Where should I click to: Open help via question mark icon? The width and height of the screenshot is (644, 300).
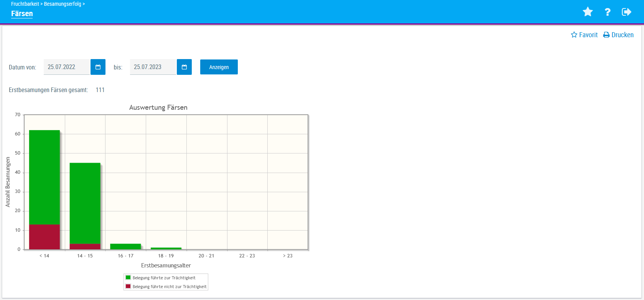click(608, 12)
